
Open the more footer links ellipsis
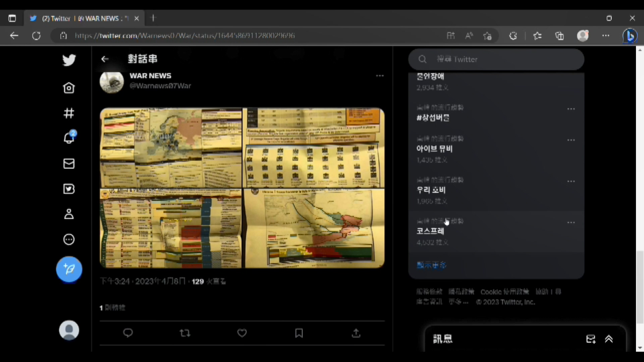[x=459, y=302]
